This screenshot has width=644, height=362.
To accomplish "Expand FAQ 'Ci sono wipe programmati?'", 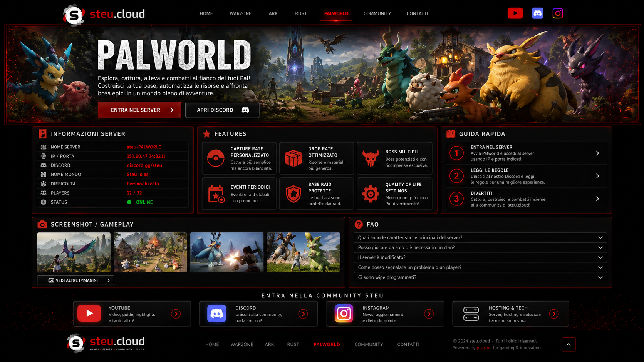I will 480,277.
